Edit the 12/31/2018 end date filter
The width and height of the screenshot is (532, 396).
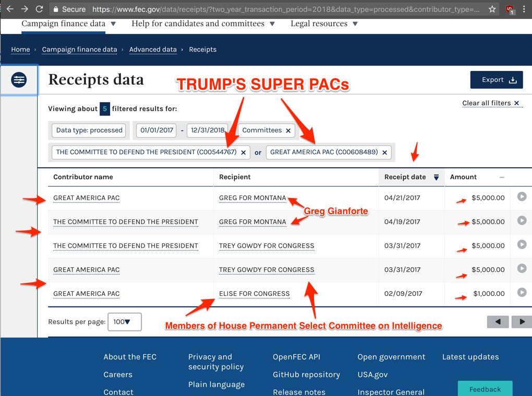coord(207,130)
